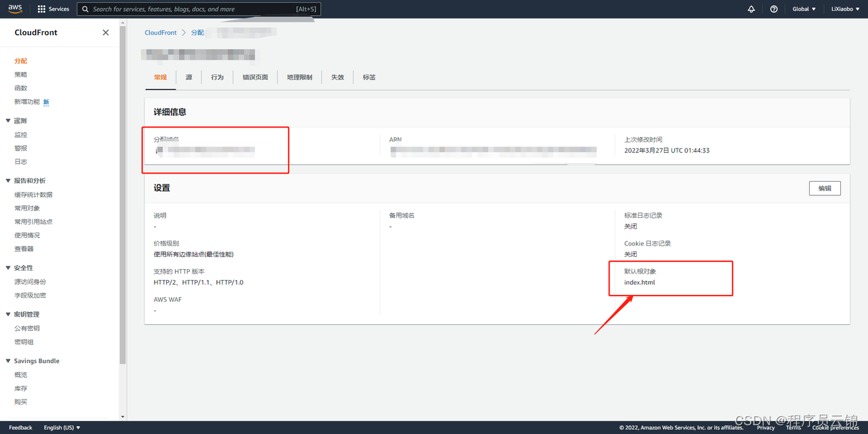Open the 标签 tab
The width and height of the screenshot is (868, 434).
click(x=369, y=77)
